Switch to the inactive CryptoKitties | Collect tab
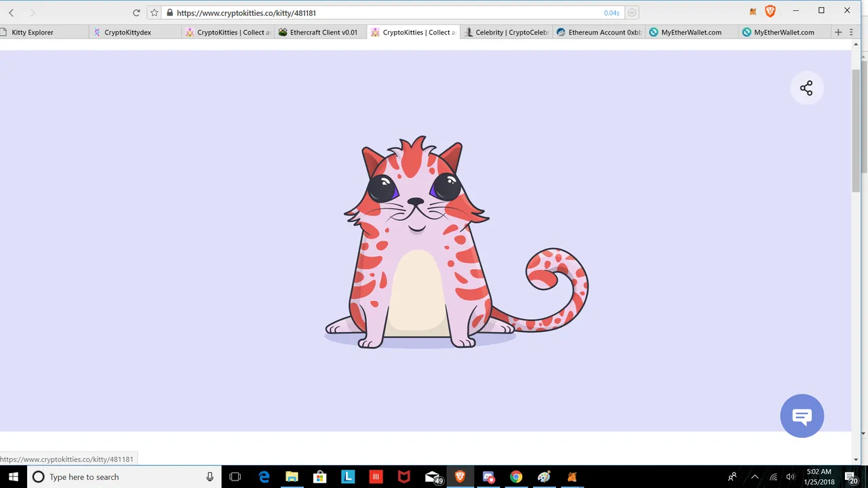 point(228,32)
